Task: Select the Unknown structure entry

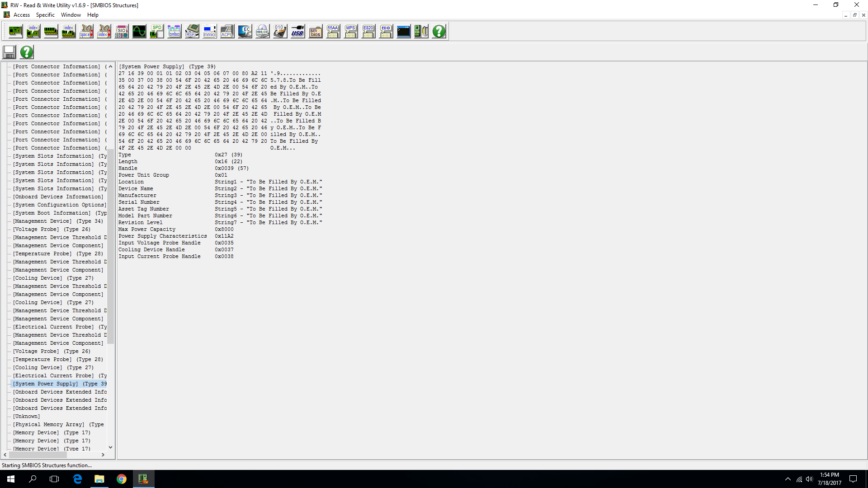Action: coord(26,416)
